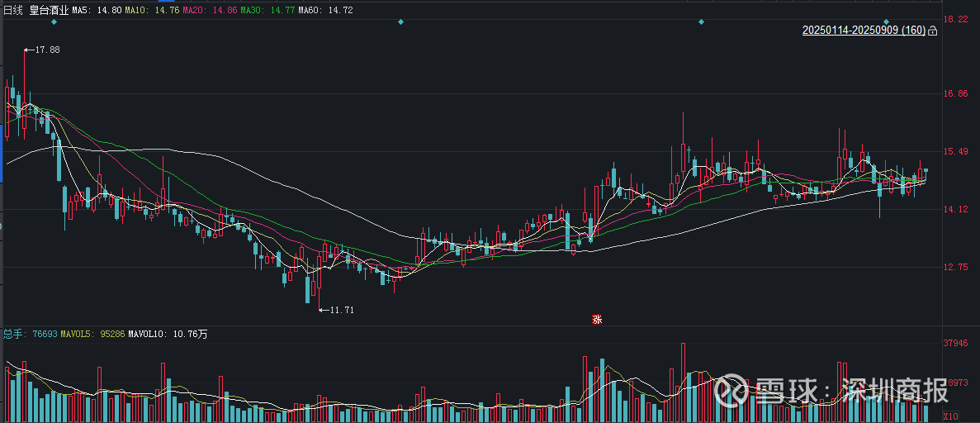Click the MA20: 14.86 indicator label

[210, 11]
